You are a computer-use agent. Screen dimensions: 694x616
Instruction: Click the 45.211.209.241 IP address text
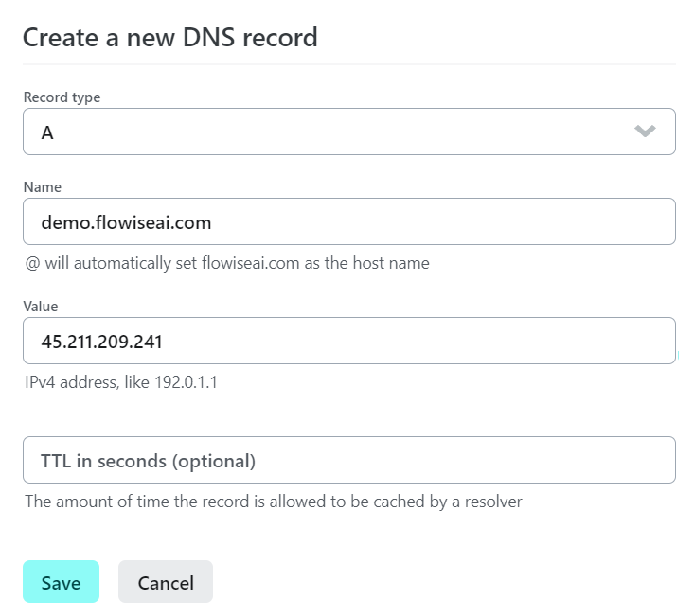101,342
